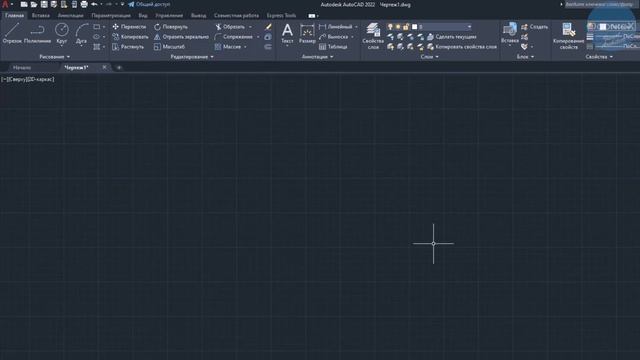Screen dimensions: 640x360
Task: Switch to the Управление ribbon tab
Action: [x=169, y=16]
